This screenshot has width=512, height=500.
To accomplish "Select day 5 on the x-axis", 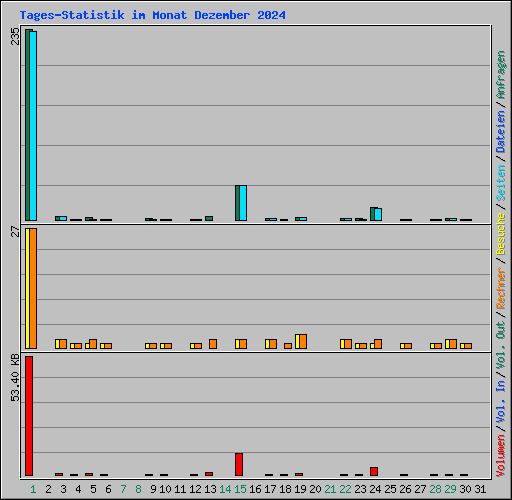I will pos(93,489).
